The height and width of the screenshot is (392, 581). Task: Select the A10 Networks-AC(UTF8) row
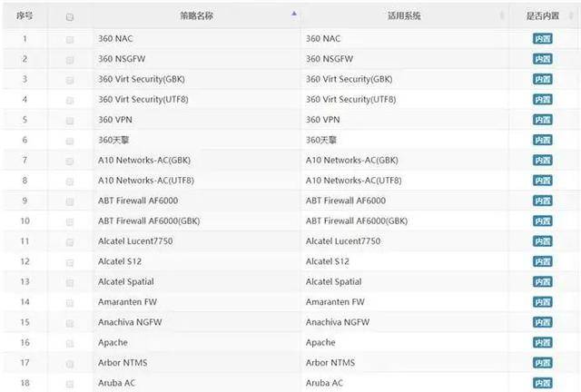290,181
